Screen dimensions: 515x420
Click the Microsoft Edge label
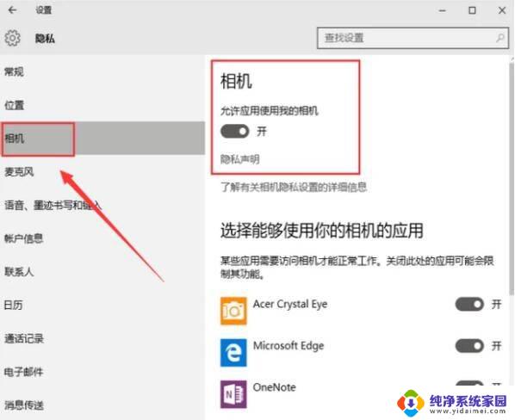(x=289, y=345)
